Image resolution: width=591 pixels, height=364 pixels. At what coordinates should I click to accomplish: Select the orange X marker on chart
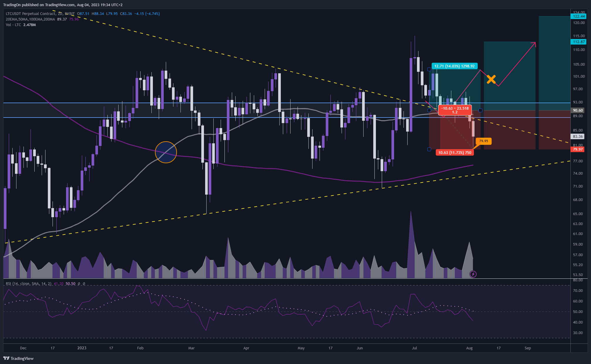point(491,79)
